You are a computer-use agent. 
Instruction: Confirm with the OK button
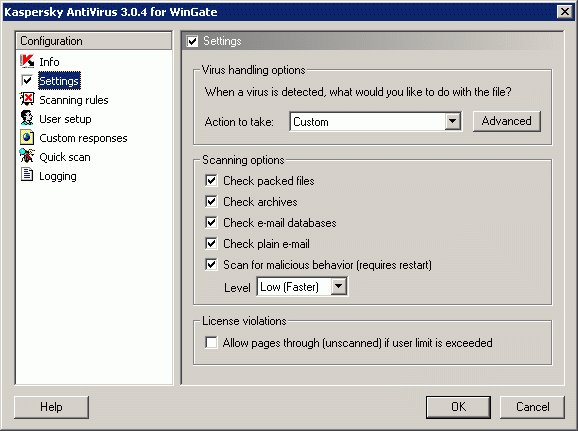click(458, 407)
